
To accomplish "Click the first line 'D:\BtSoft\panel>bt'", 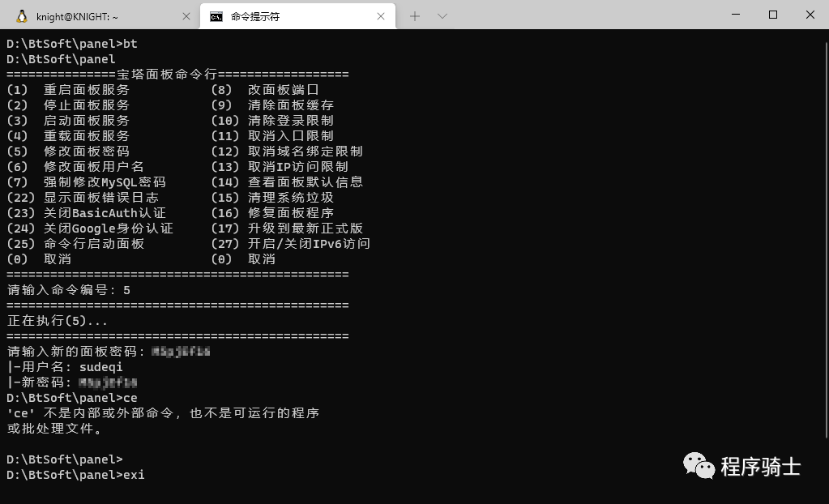I will pos(72,44).
